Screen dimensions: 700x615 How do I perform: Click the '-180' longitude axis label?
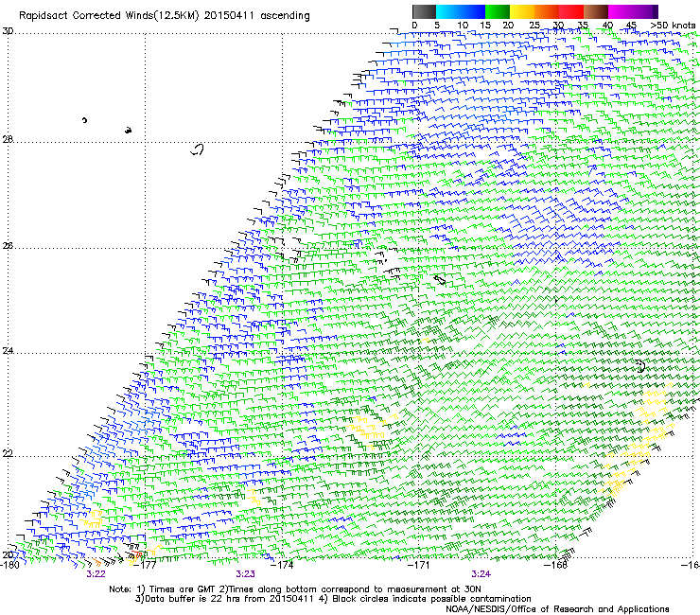point(9,565)
